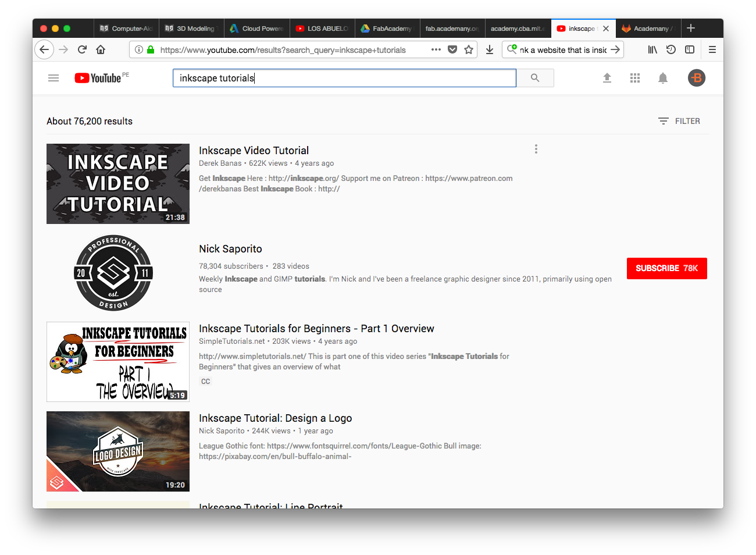Image resolution: width=756 pixels, height=555 pixels.
Task: Bookmark this page with the star
Action: point(469,49)
